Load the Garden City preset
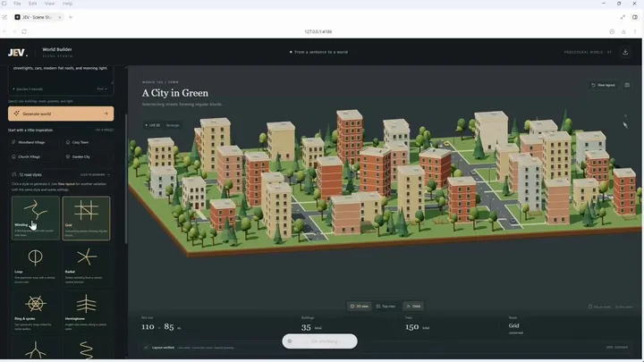The image size is (644, 362). [86, 156]
